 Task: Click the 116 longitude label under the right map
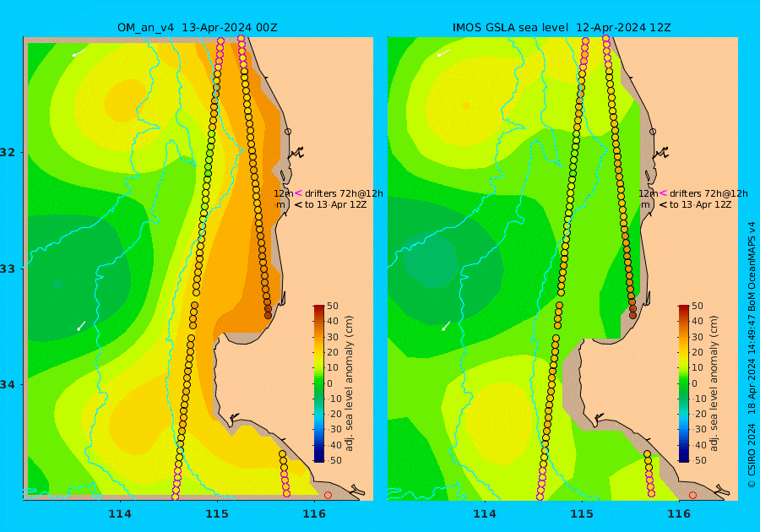point(679,514)
